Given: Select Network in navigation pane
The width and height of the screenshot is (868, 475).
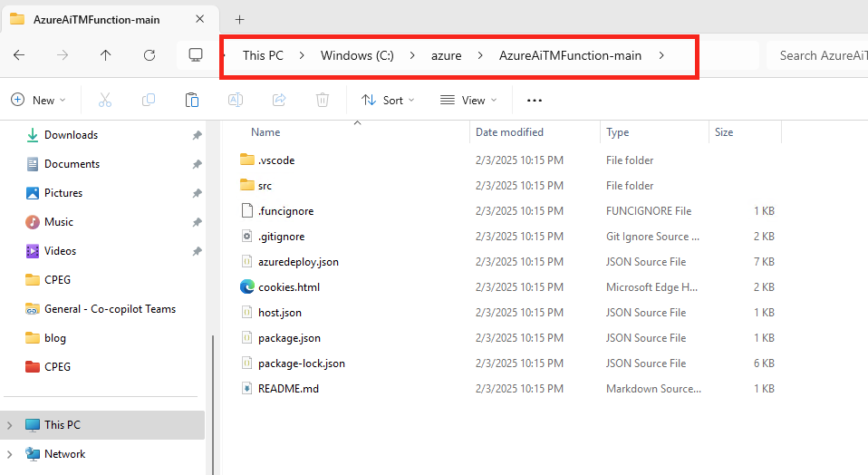Looking at the screenshot, I should click(64, 454).
